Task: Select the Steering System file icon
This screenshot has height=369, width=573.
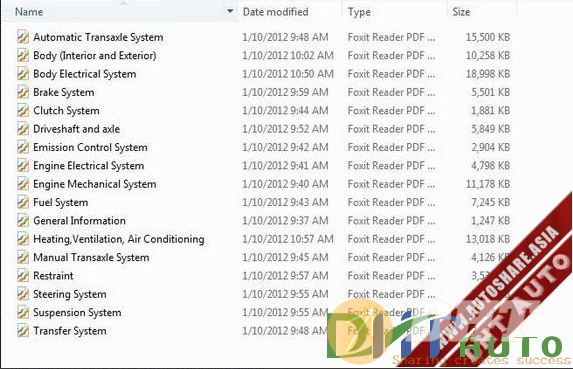Action: point(23,294)
